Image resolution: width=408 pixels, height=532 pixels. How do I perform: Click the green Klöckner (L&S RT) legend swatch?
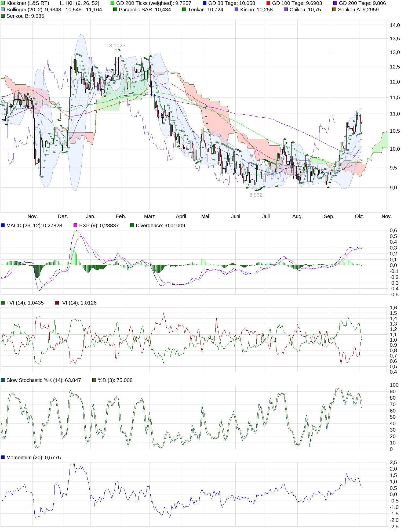click(x=3, y=3)
